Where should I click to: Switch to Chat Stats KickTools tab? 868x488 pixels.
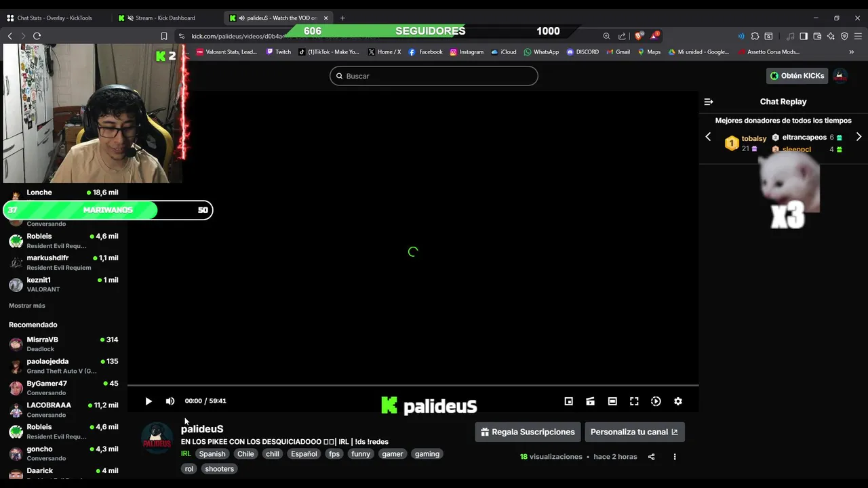[54, 18]
